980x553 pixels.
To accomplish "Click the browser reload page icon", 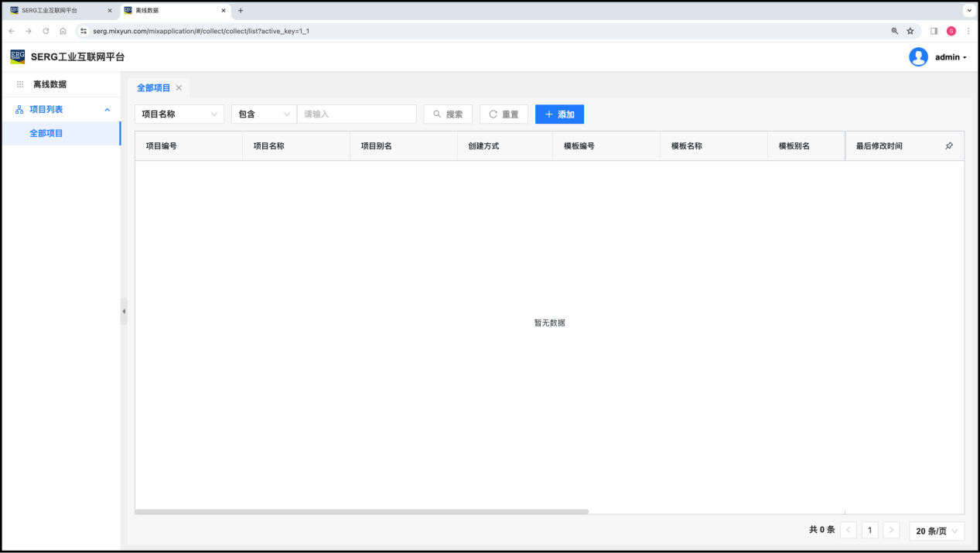I will click(x=46, y=31).
